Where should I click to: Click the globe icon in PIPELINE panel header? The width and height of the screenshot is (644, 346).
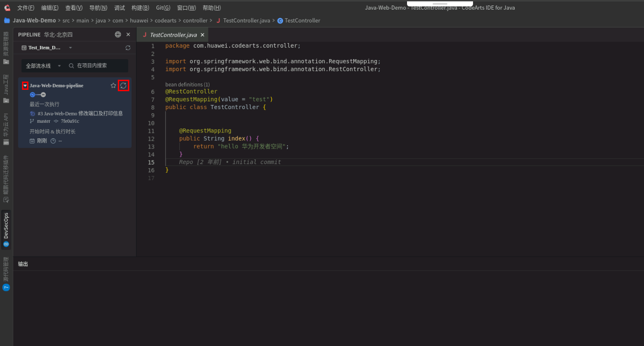pos(118,34)
